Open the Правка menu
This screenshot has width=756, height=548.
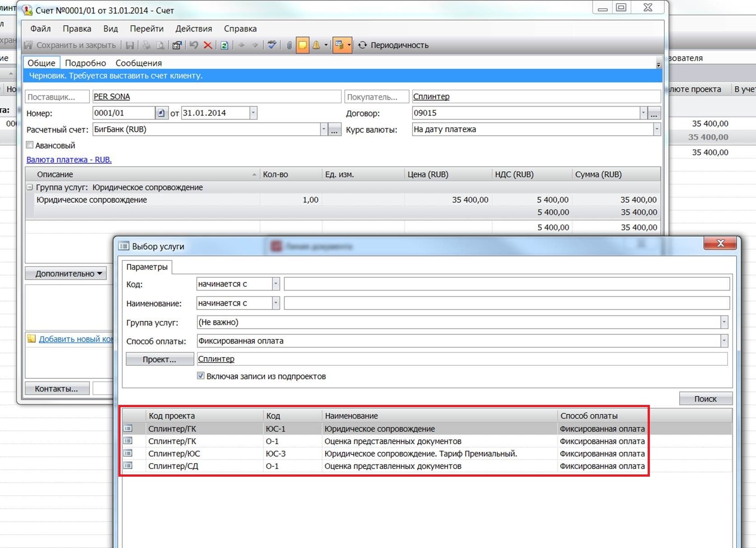(x=77, y=28)
